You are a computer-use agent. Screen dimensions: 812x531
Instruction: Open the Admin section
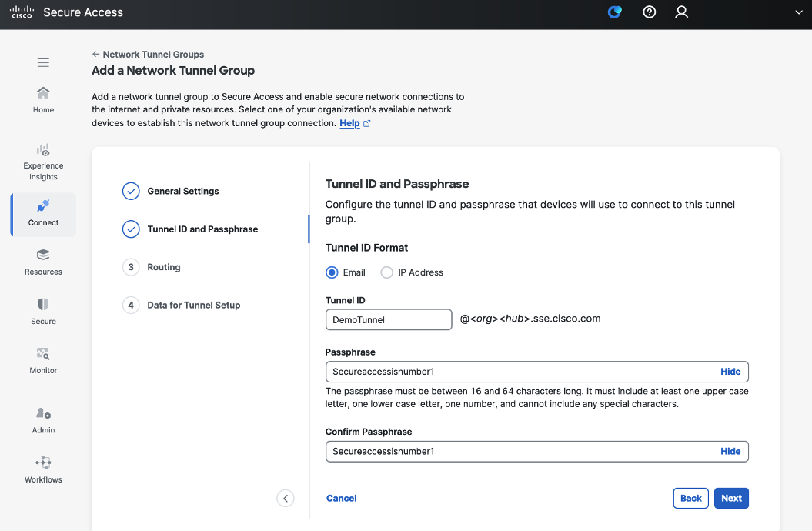click(44, 420)
